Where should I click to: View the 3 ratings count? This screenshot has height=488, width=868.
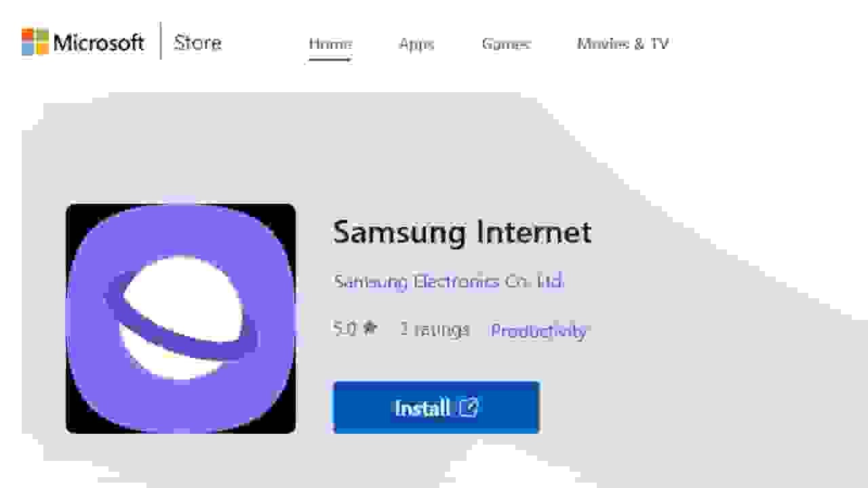(434, 329)
